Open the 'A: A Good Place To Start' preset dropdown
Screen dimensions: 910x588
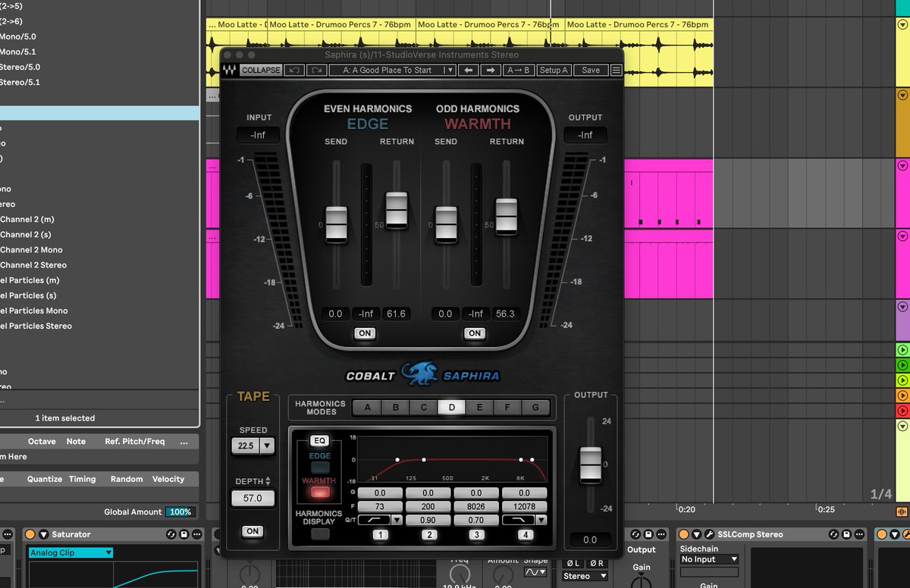393,70
